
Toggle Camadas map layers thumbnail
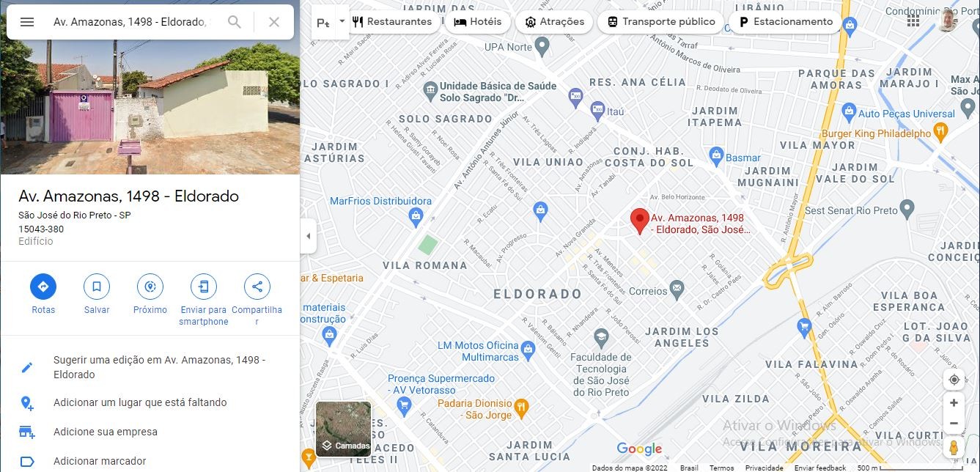point(344,429)
